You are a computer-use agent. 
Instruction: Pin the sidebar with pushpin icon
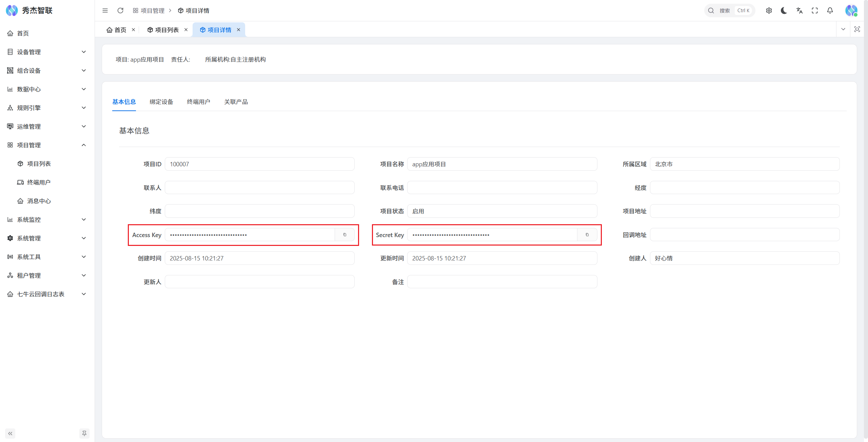tap(84, 433)
